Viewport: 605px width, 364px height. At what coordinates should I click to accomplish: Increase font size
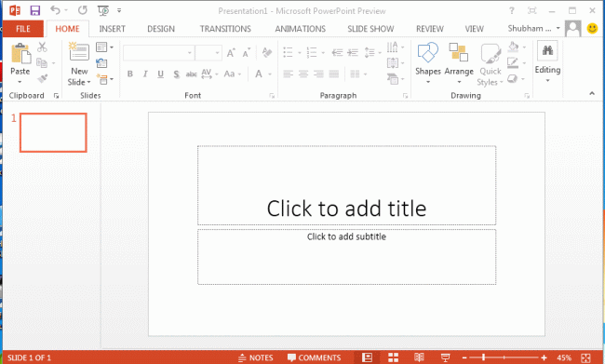click(231, 53)
